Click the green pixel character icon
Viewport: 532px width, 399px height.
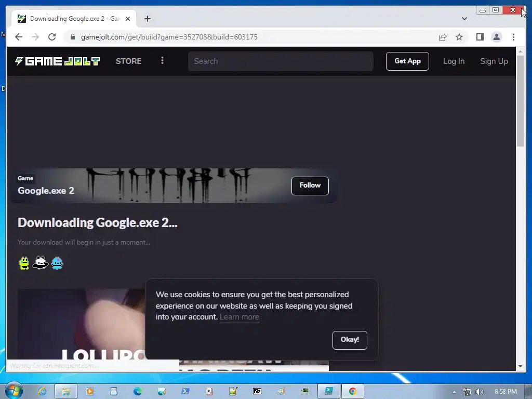click(x=24, y=263)
